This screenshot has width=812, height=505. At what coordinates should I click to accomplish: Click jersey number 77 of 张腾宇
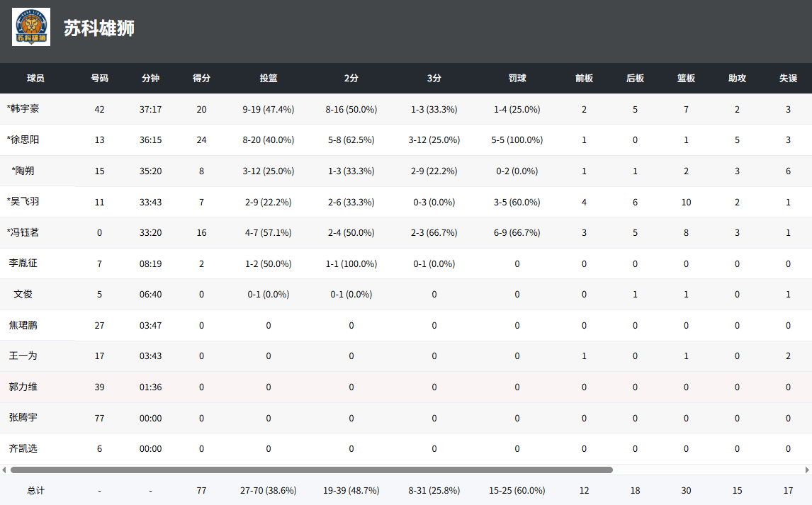click(99, 418)
